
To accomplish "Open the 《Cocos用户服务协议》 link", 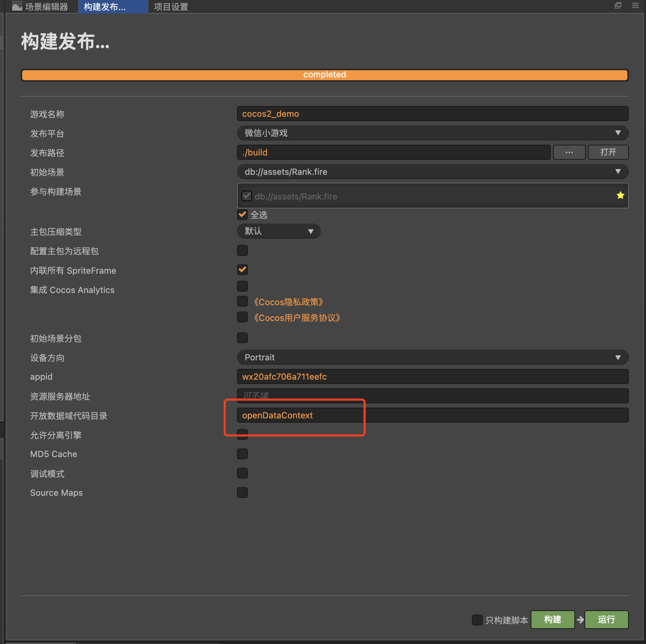I will coord(297,318).
